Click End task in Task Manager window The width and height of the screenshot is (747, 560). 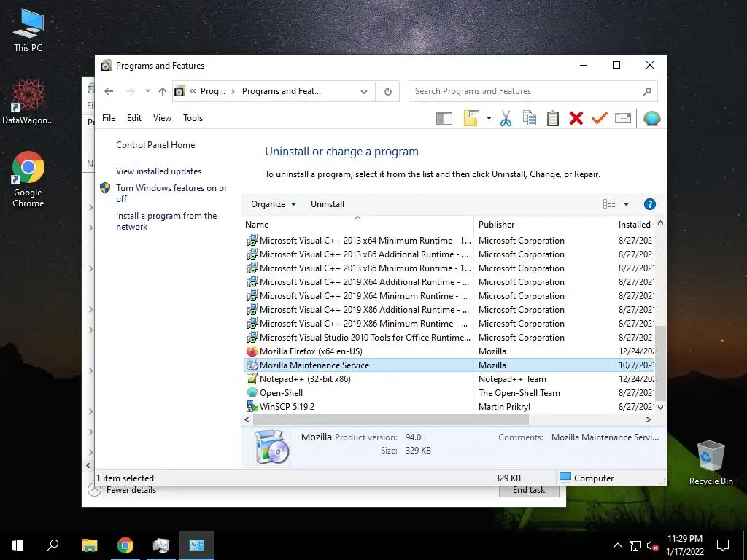529,491
